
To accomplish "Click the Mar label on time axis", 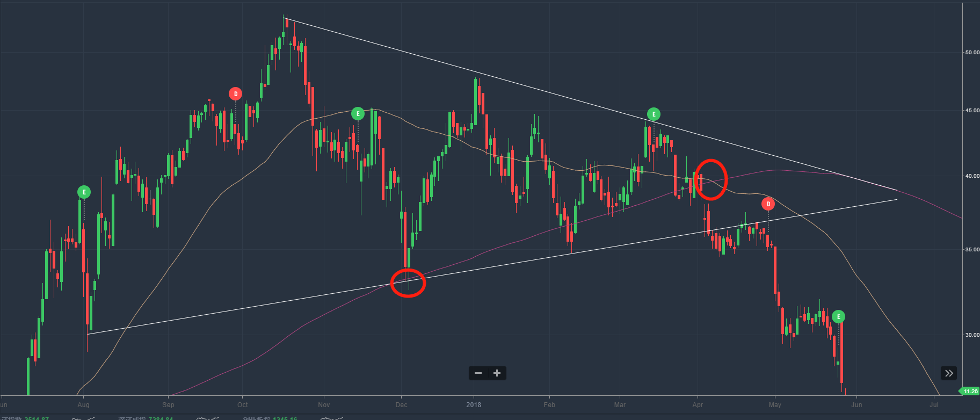I will pyautogui.click(x=620, y=405).
